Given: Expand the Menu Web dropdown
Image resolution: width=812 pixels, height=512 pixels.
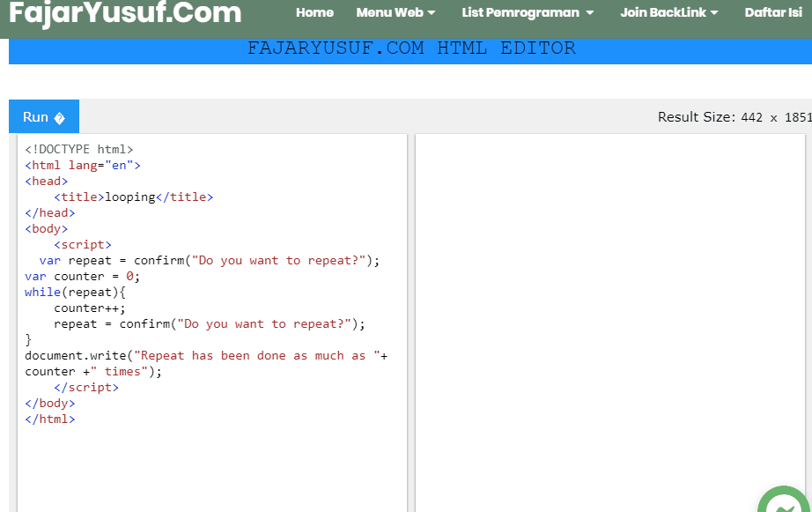Looking at the screenshot, I should pyautogui.click(x=395, y=12).
